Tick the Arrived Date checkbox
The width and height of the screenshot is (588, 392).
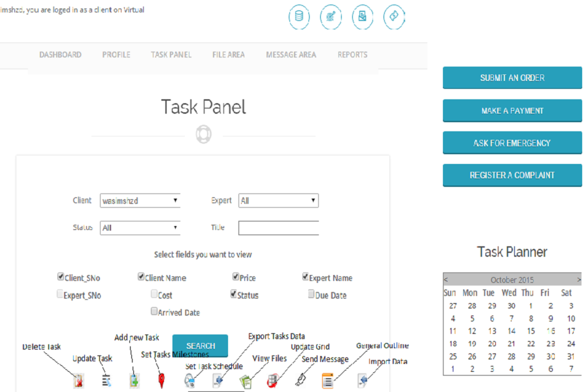coord(154,312)
